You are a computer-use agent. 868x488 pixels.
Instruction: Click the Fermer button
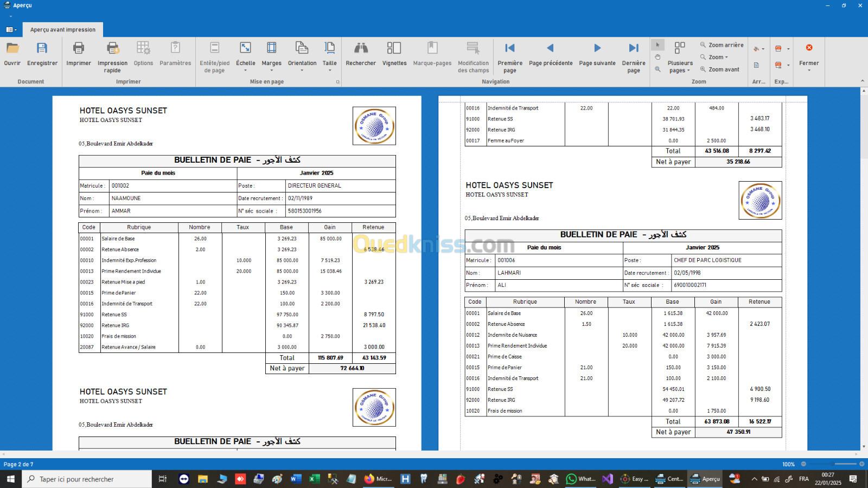pos(809,54)
